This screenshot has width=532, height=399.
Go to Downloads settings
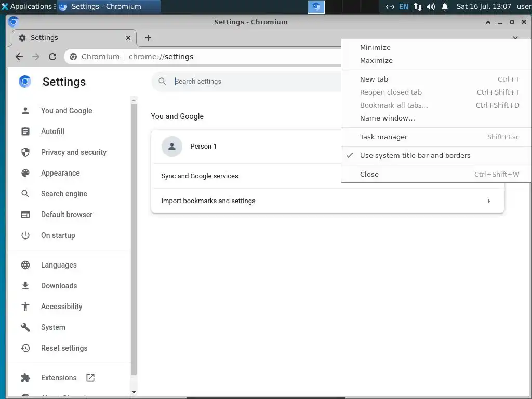[x=59, y=286]
